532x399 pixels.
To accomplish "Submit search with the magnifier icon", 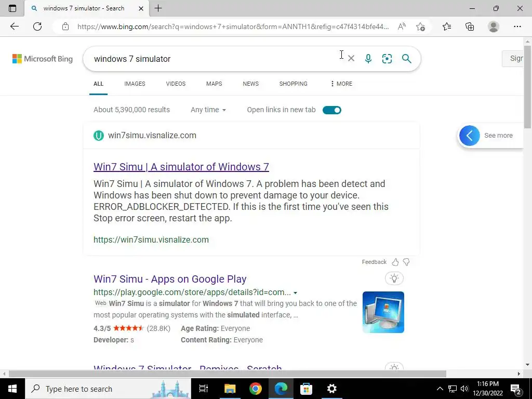I will point(406,59).
